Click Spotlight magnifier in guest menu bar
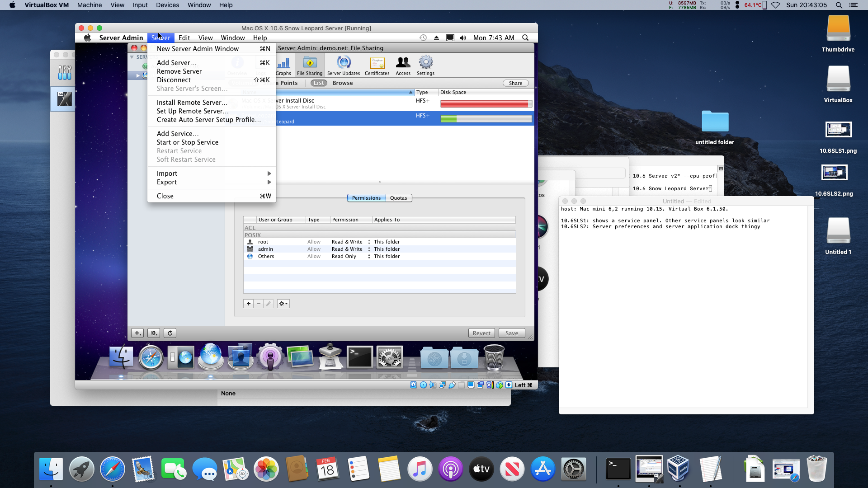The image size is (868, 488). pyautogui.click(x=525, y=38)
